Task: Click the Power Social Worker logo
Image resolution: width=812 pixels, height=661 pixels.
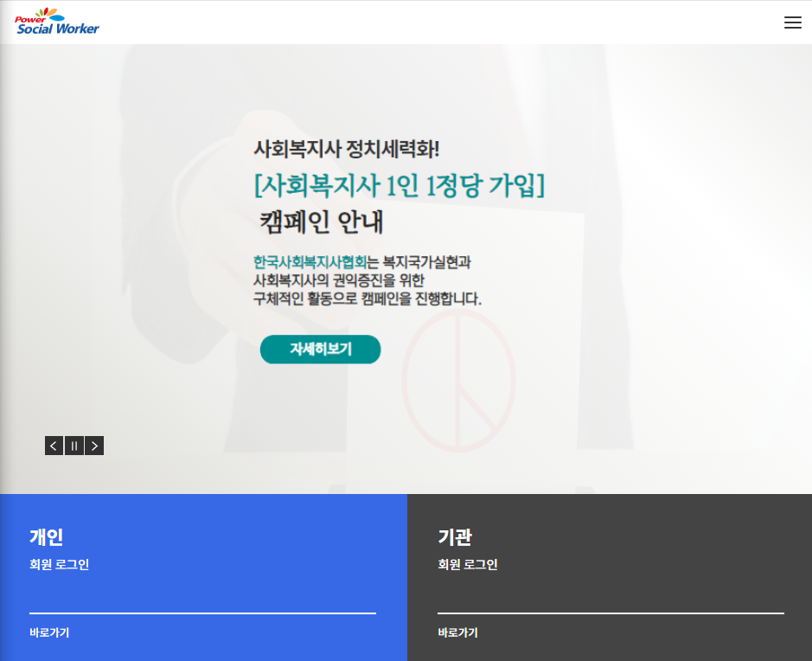Action: 57,22
